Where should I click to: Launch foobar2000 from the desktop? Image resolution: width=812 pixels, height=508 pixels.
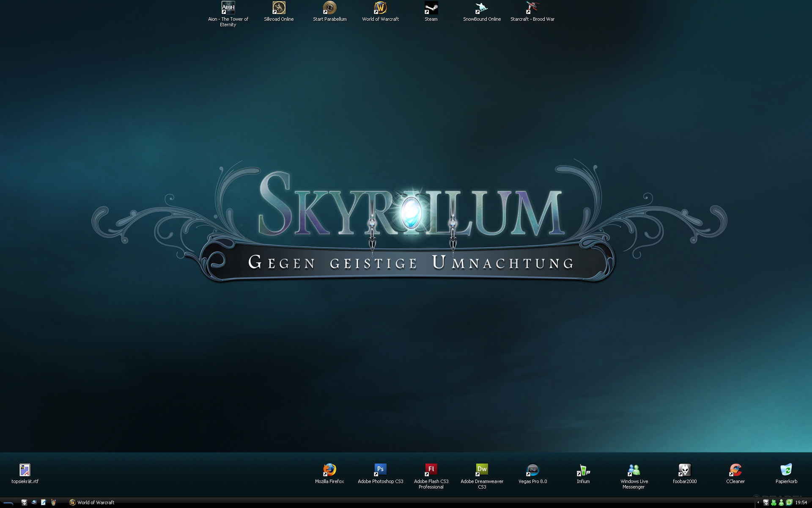click(684, 470)
